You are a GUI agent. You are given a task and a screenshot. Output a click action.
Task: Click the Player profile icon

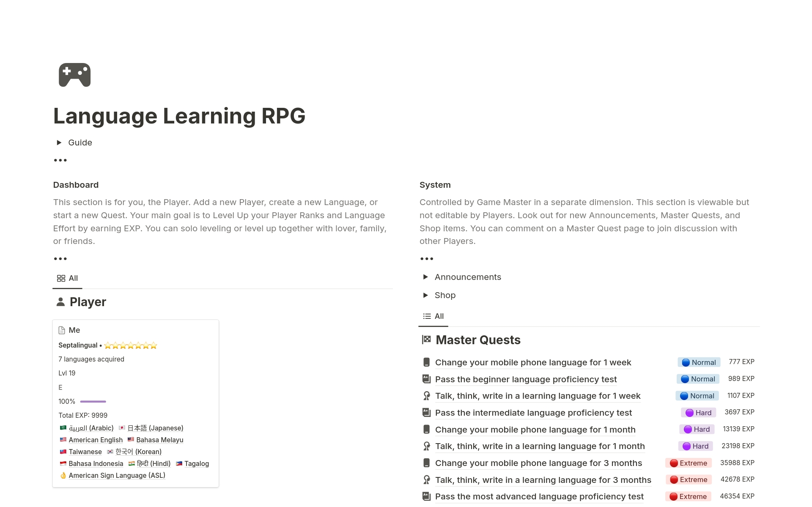[60, 301]
